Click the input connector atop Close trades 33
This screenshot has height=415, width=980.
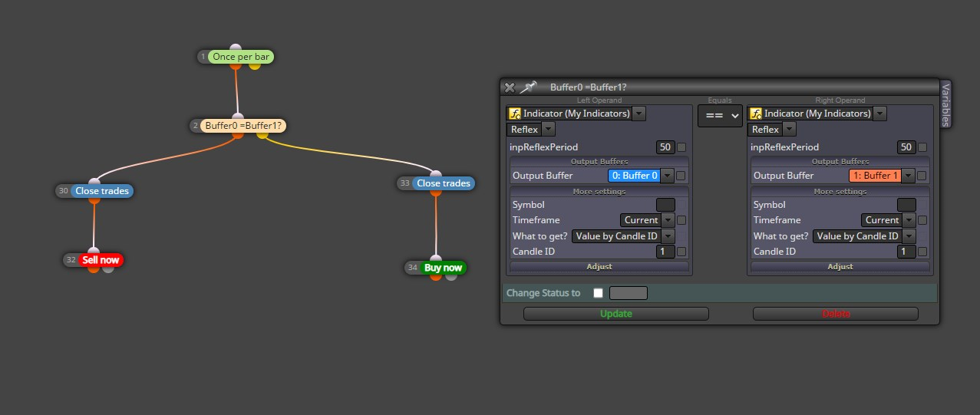436,175
